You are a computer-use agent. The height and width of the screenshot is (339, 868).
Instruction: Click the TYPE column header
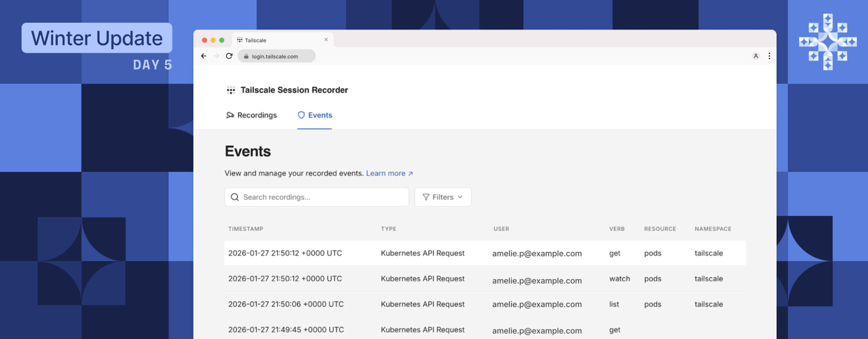(389, 229)
